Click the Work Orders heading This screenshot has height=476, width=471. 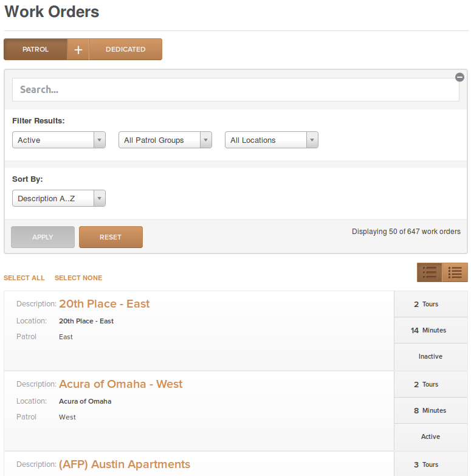(x=52, y=12)
